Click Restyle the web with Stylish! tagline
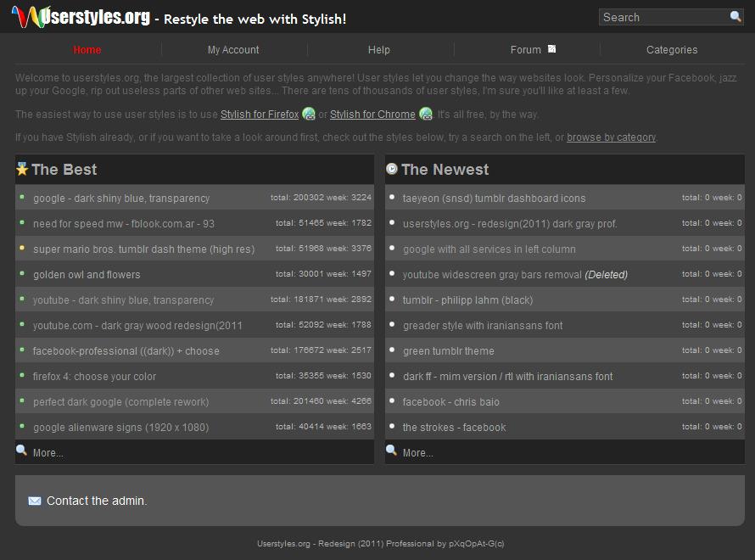The image size is (755, 560). tap(254, 20)
